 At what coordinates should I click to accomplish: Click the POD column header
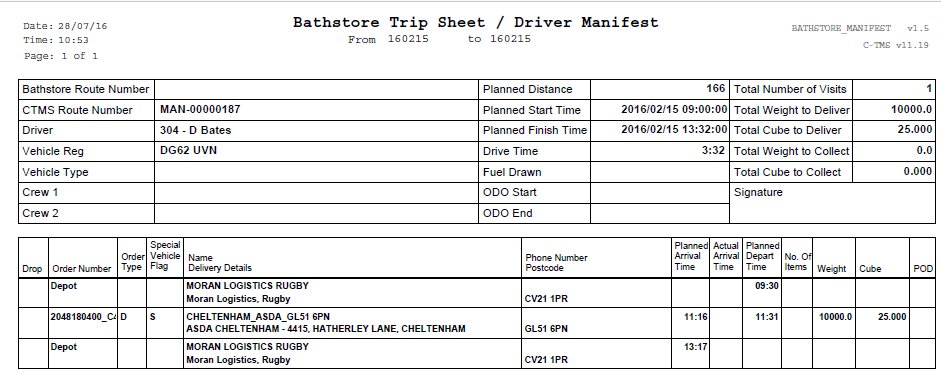point(922,269)
